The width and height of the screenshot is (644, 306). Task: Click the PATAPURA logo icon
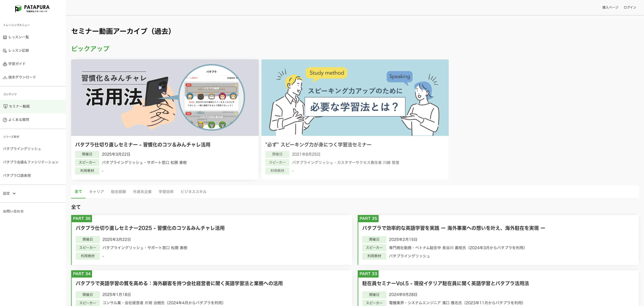[x=18, y=9]
